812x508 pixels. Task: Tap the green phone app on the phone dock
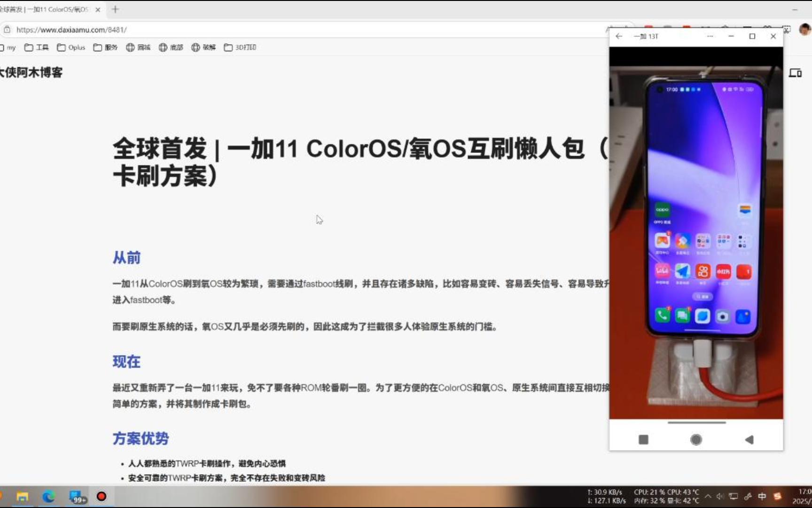662,315
